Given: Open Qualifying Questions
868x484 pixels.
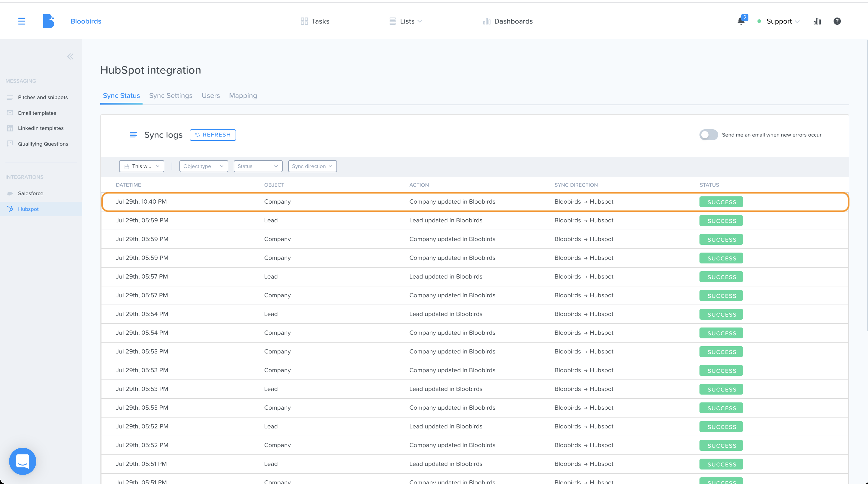Looking at the screenshot, I should [x=43, y=144].
